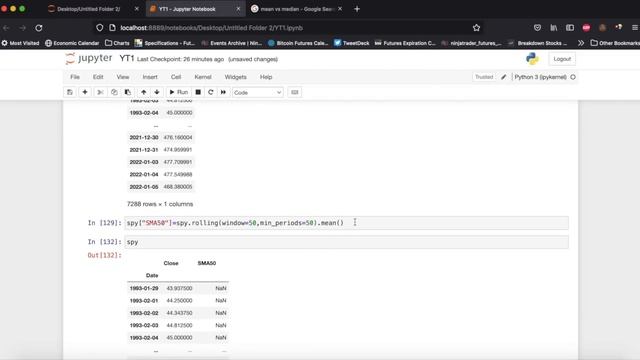Image resolution: width=640 pixels, height=360 pixels.
Task: Click the Trusted notebook indicator
Action: click(484, 77)
